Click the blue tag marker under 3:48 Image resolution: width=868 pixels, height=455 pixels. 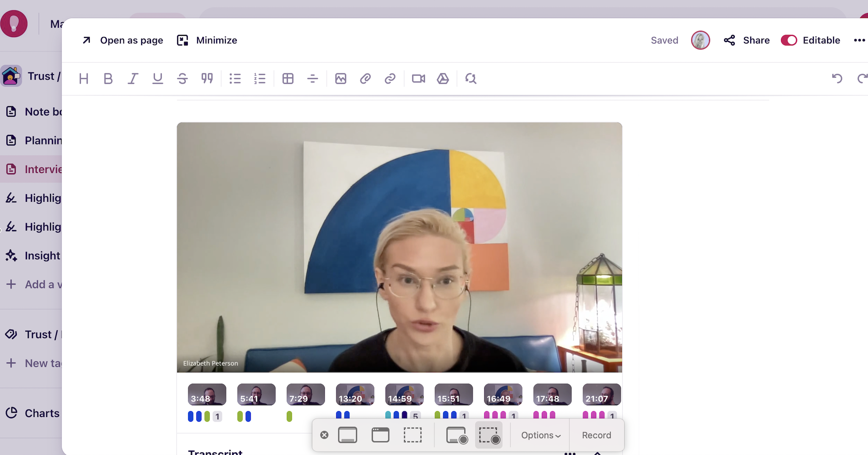191,417
